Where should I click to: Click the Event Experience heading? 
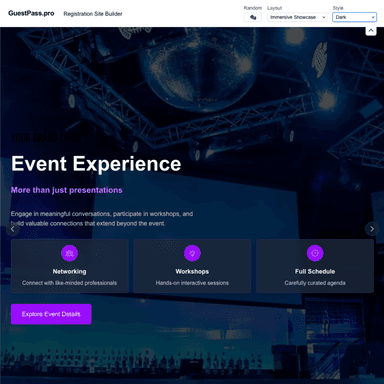96,164
